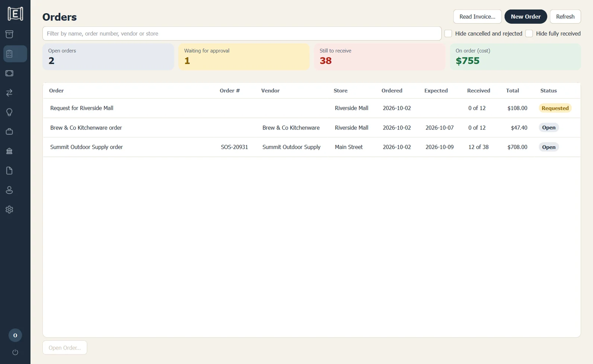The image size is (593, 364).
Task: Click Open status badge for Brew & Co
Action: [x=549, y=128]
